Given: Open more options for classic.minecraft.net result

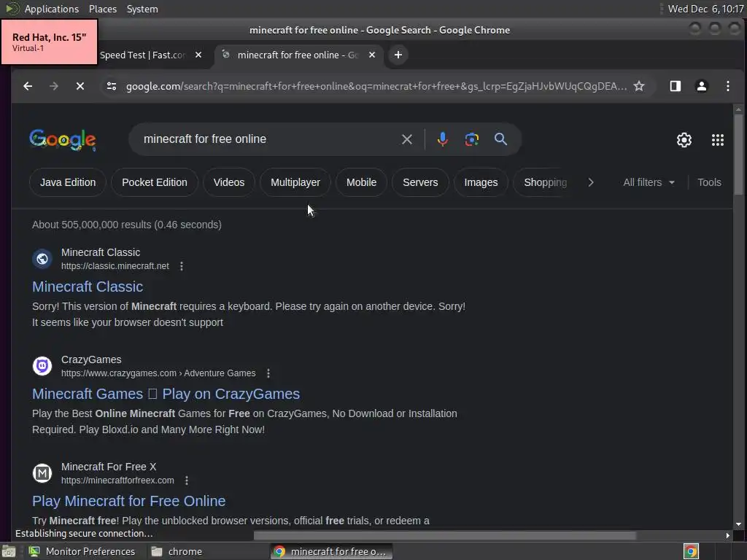Looking at the screenshot, I should (182, 266).
